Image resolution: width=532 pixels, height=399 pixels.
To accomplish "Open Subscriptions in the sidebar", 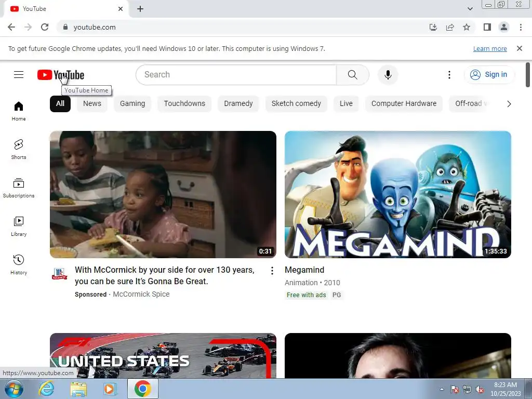I will click(x=19, y=188).
